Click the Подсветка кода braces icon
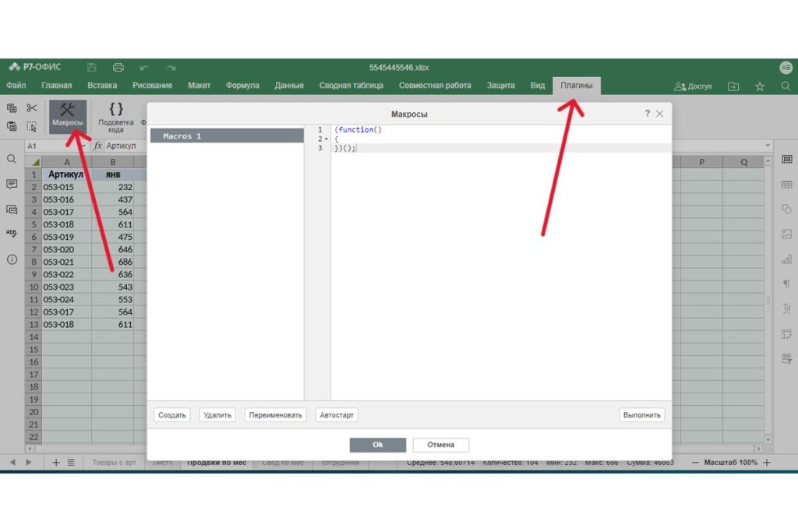 click(116, 110)
